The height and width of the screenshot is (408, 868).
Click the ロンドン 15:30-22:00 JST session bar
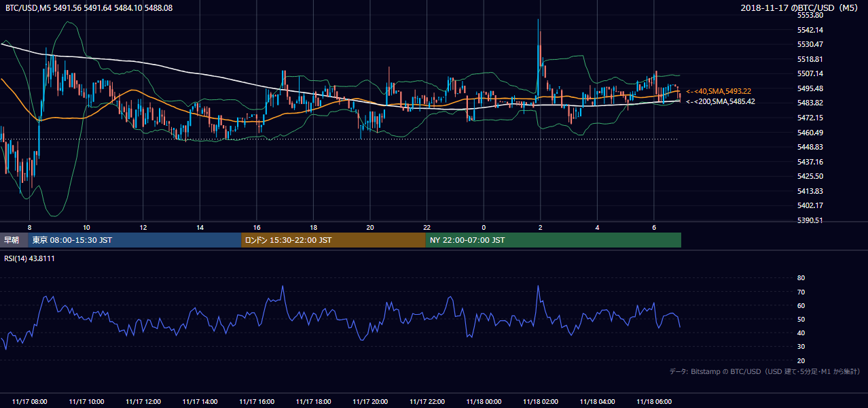pos(333,240)
